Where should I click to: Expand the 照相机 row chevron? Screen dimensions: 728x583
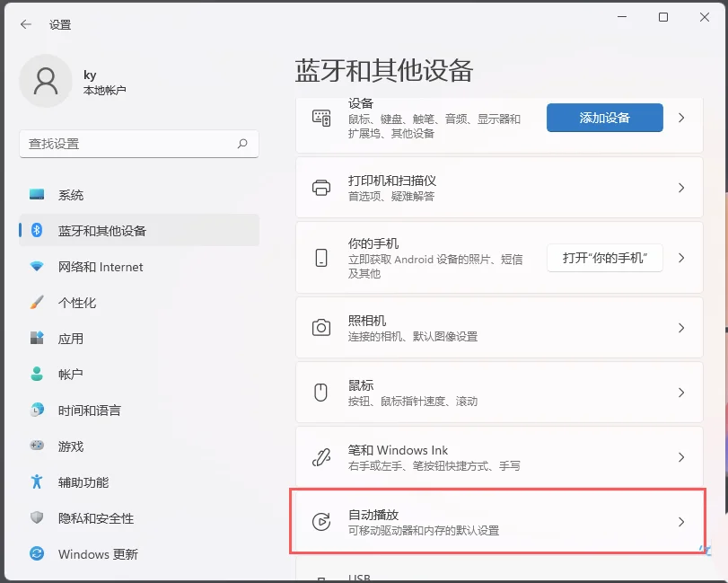681,328
